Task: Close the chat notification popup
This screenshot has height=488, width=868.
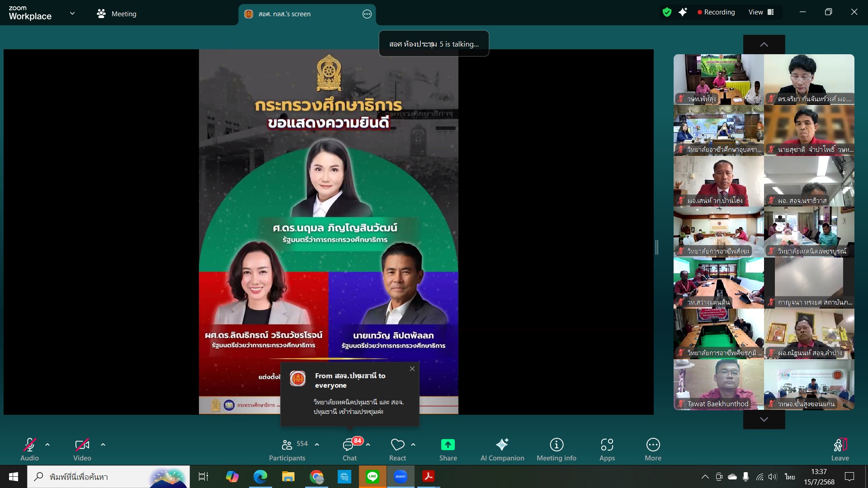Action: click(x=412, y=369)
